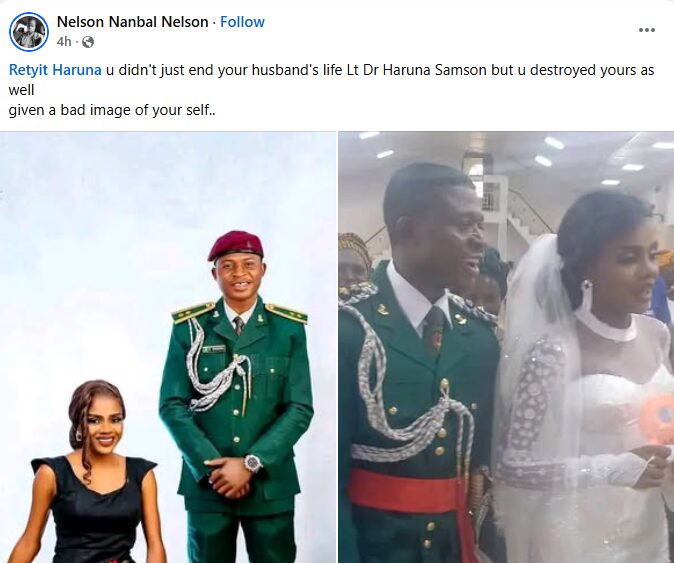Click the post caption text
Screen dimensions: 674x563
coord(331,90)
